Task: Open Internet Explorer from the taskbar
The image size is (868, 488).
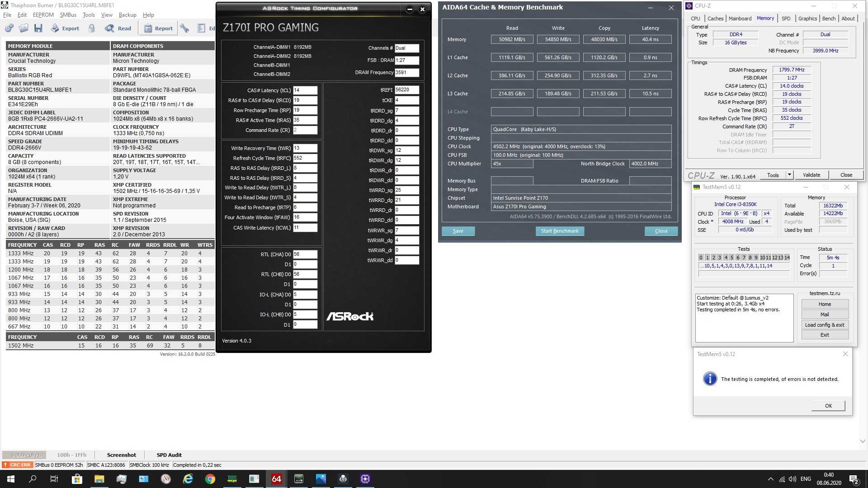Action: tap(188, 479)
